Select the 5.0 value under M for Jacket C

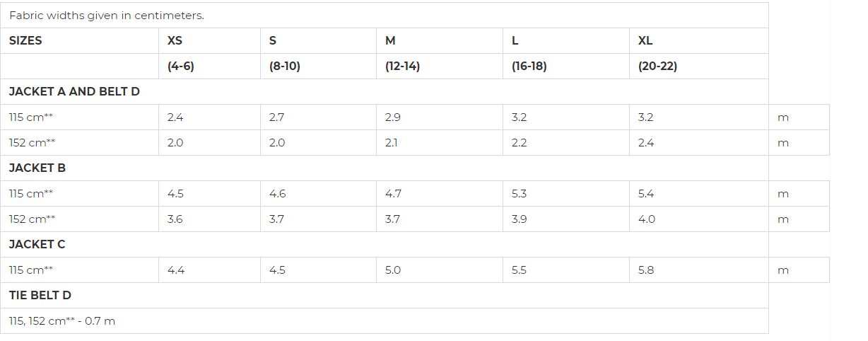click(393, 270)
